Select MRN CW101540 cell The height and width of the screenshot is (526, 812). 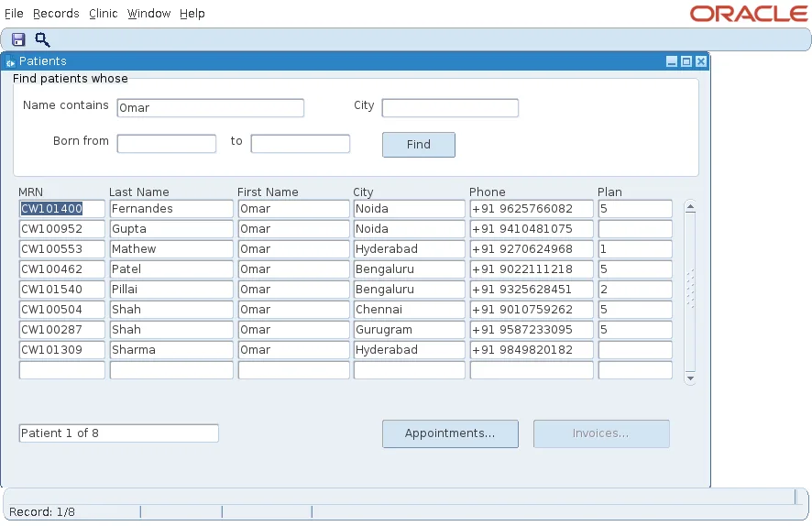[x=61, y=290]
